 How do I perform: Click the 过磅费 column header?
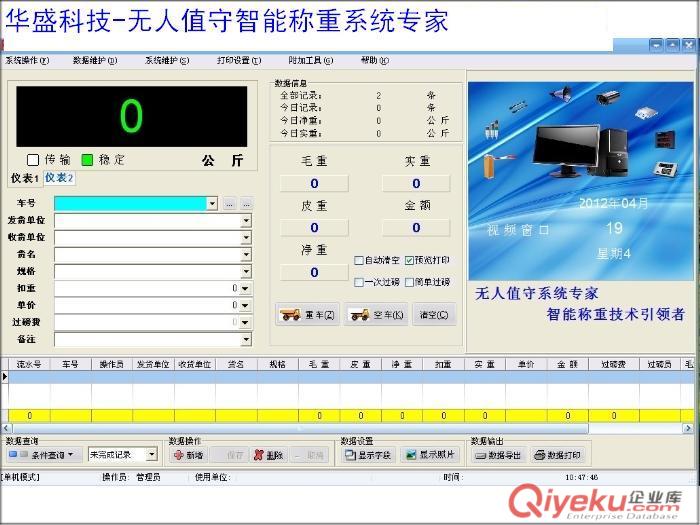pyautogui.click(x=613, y=364)
